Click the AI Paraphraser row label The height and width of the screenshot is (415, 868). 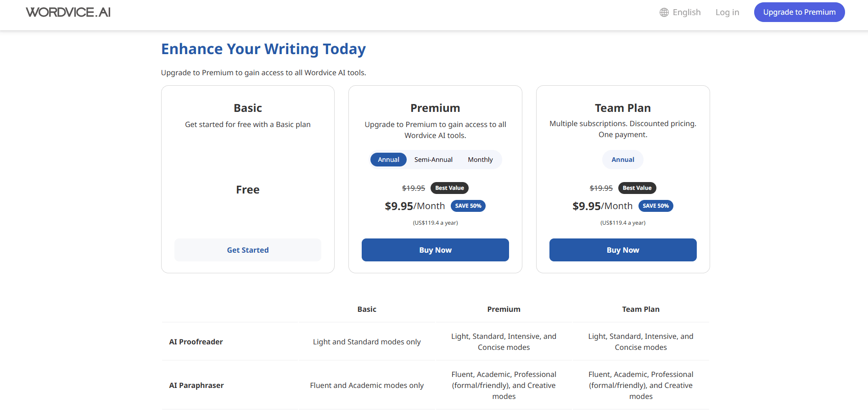coord(196,385)
